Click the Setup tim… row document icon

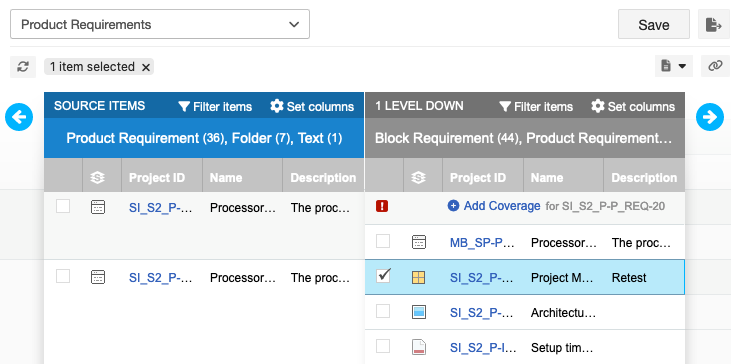pos(419,347)
